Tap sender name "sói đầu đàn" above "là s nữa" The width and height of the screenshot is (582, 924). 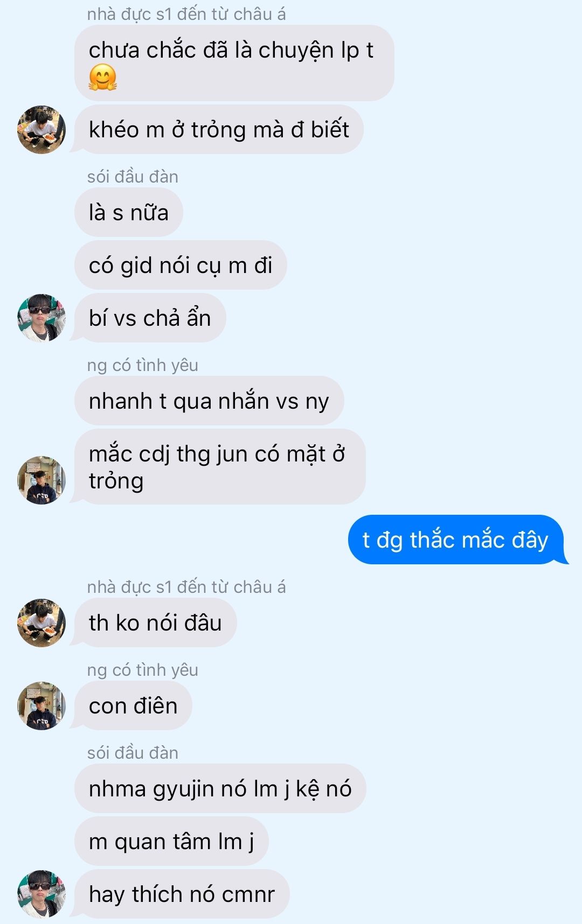[x=133, y=177]
